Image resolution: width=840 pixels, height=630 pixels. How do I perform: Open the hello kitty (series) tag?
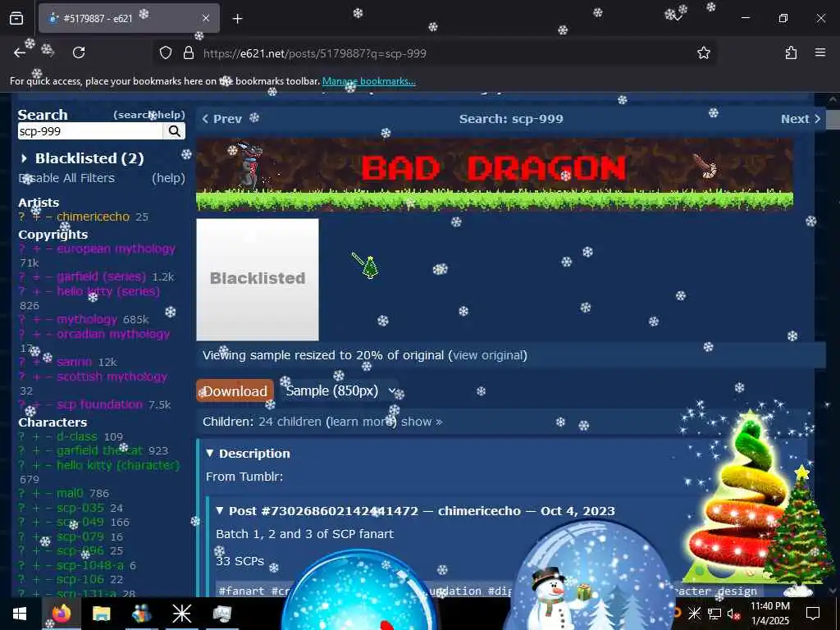pos(108,291)
